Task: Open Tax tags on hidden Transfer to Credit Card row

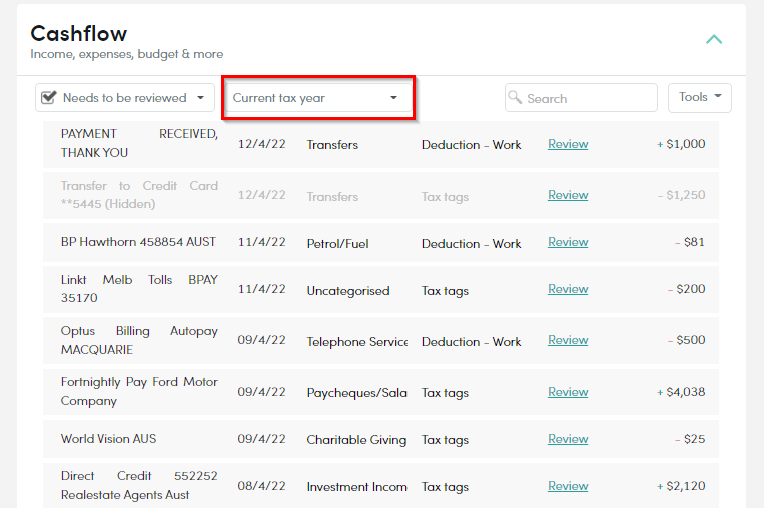Action: point(445,197)
